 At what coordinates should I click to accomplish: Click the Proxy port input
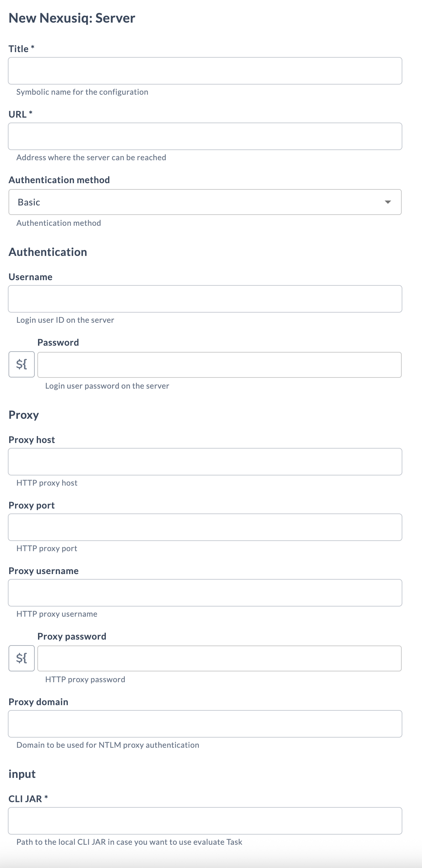click(x=205, y=527)
